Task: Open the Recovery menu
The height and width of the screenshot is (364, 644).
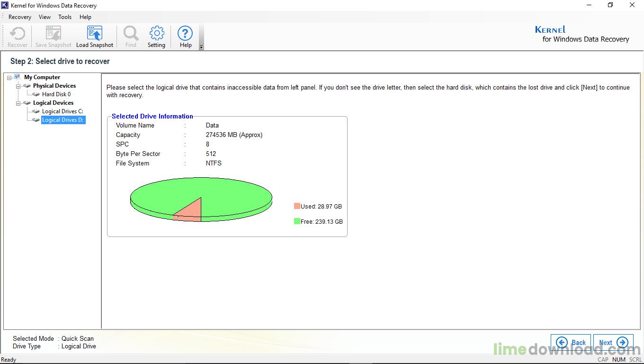Action: tap(20, 17)
